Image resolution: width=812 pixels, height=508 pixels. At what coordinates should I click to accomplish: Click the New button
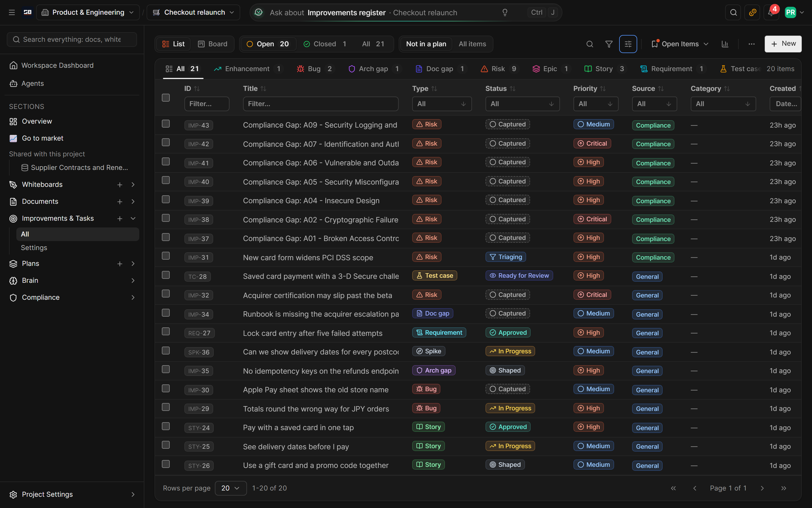pyautogui.click(x=783, y=44)
